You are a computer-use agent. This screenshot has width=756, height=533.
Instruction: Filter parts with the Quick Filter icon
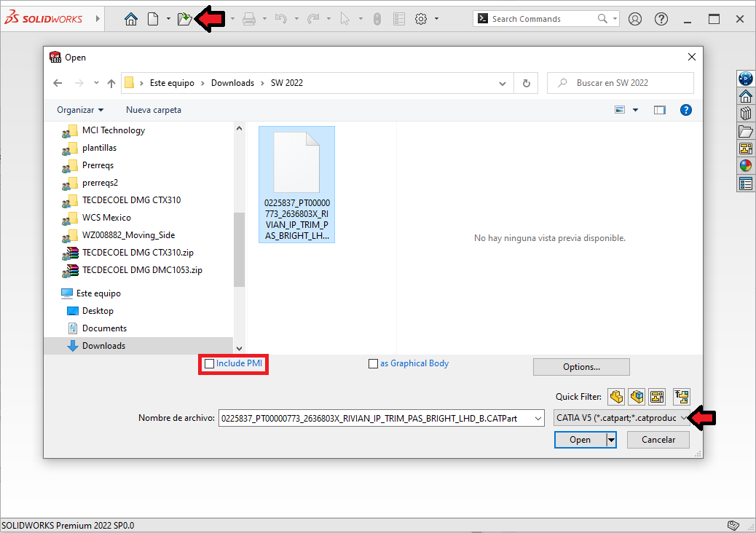(x=616, y=397)
